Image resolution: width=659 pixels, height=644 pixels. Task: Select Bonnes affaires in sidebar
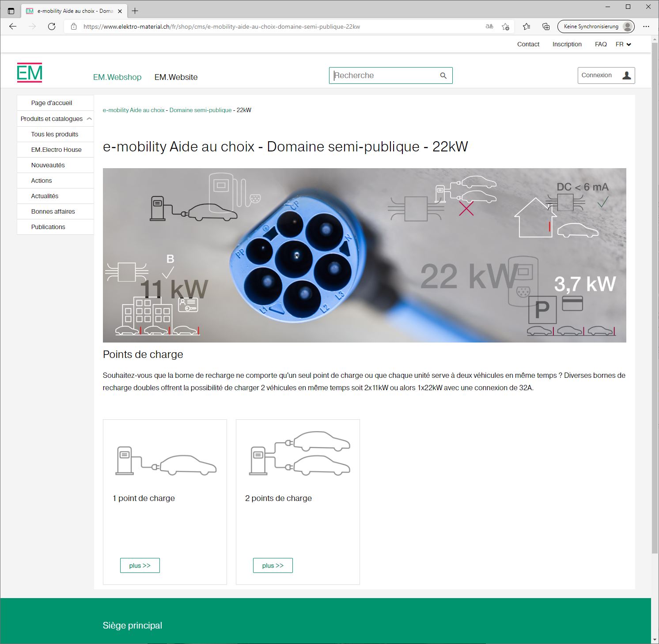(x=53, y=211)
